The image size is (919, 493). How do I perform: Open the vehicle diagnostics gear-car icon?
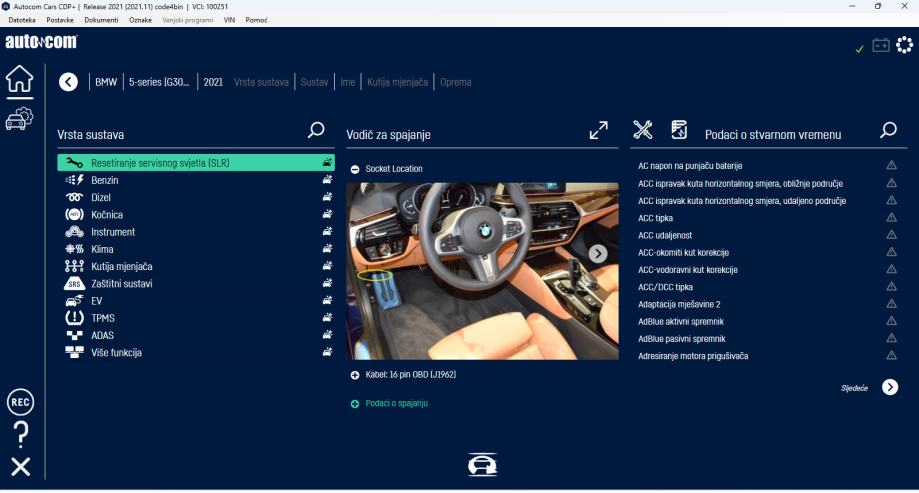[19, 118]
